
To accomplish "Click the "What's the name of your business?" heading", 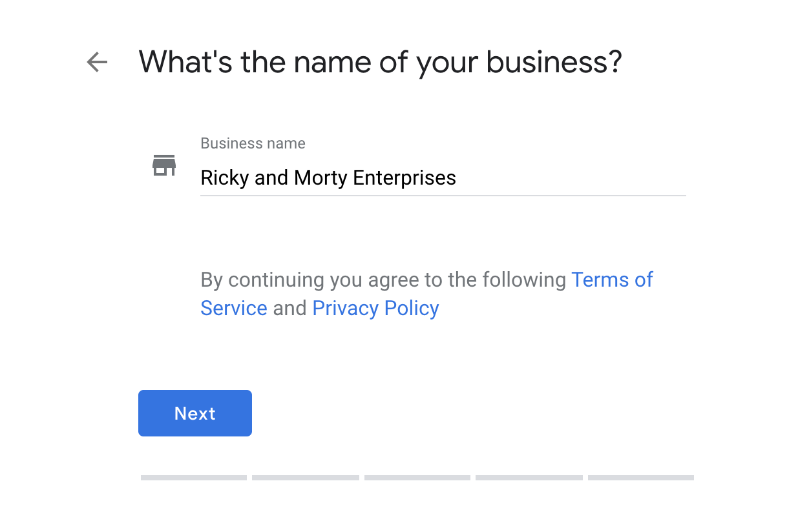I will [380, 62].
